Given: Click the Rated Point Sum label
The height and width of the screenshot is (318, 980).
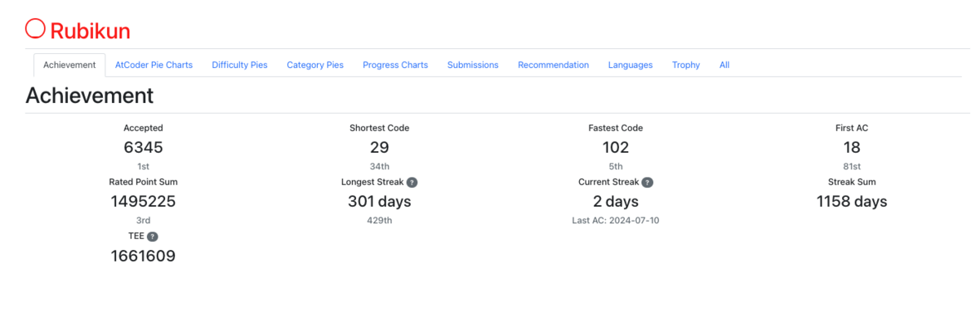Looking at the screenshot, I should [x=144, y=182].
